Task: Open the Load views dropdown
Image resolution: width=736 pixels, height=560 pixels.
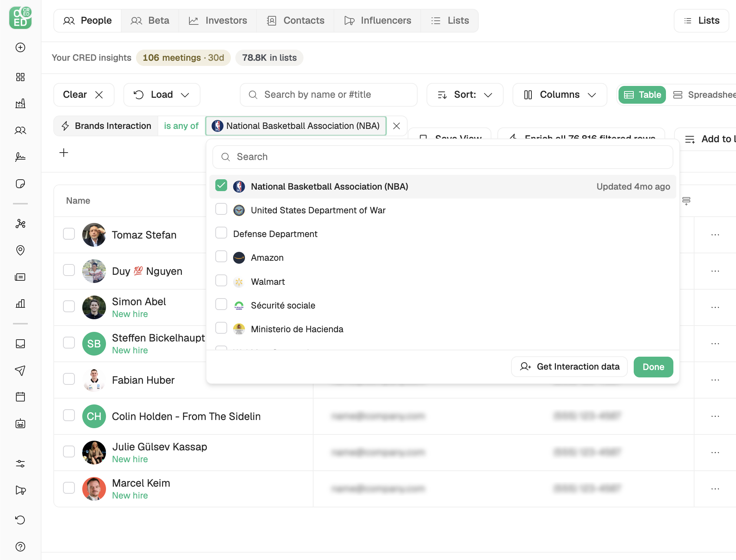Action: pos(162,95)
